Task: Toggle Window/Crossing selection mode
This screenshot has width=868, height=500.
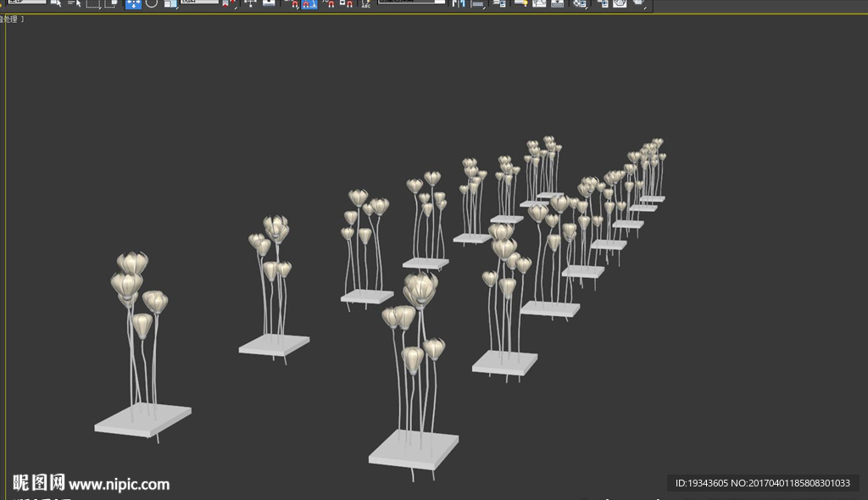Action: tap(111, 3)
